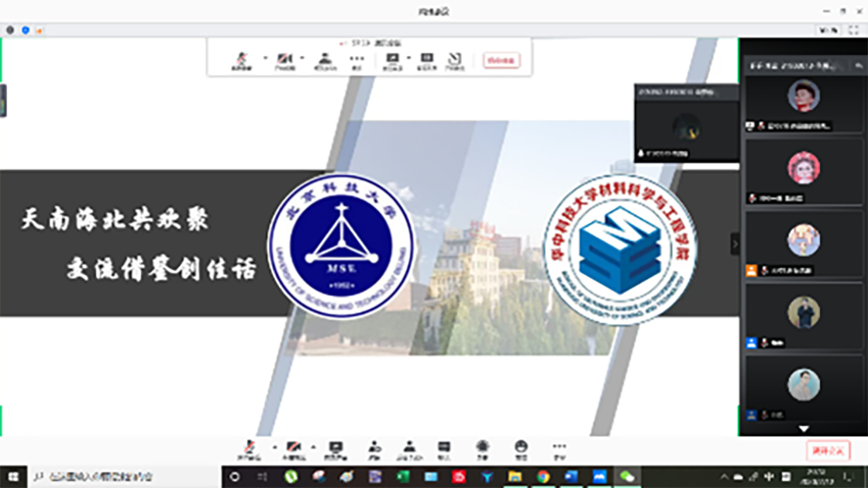
Task: Open the green WeChat icon on taskbar
Action: [x=627, y=476]
